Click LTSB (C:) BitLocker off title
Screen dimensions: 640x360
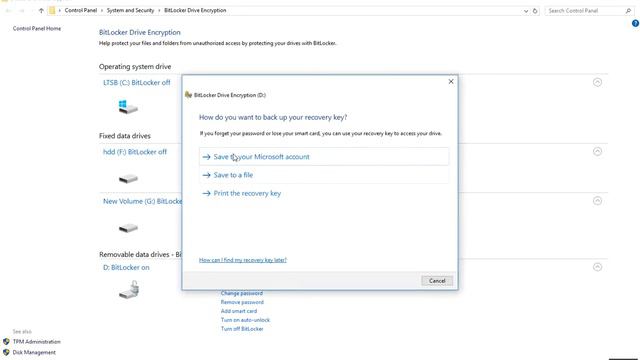(x=137, y=82)
